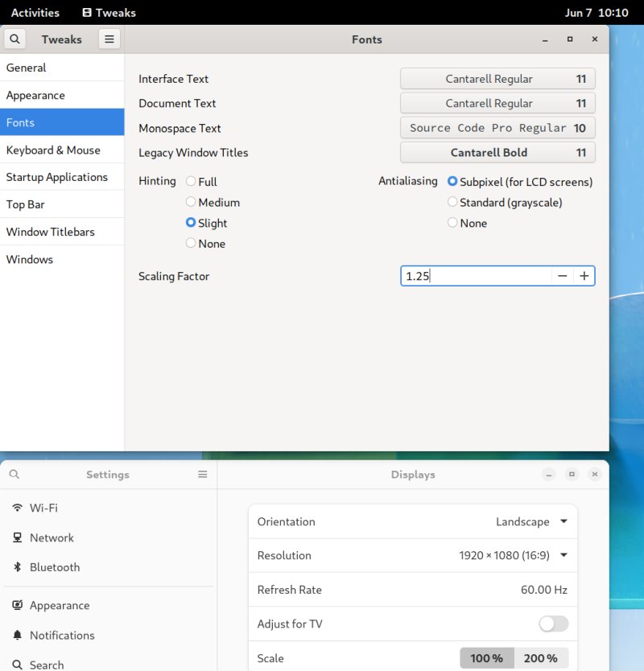Click the Appearance brush icon in Settings
The height and width of the screenshot is (671, 644).
click(17, 605)
